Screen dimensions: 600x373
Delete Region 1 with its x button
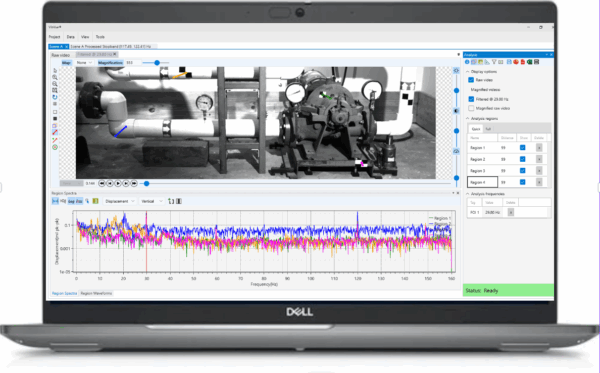click(539, 148)
